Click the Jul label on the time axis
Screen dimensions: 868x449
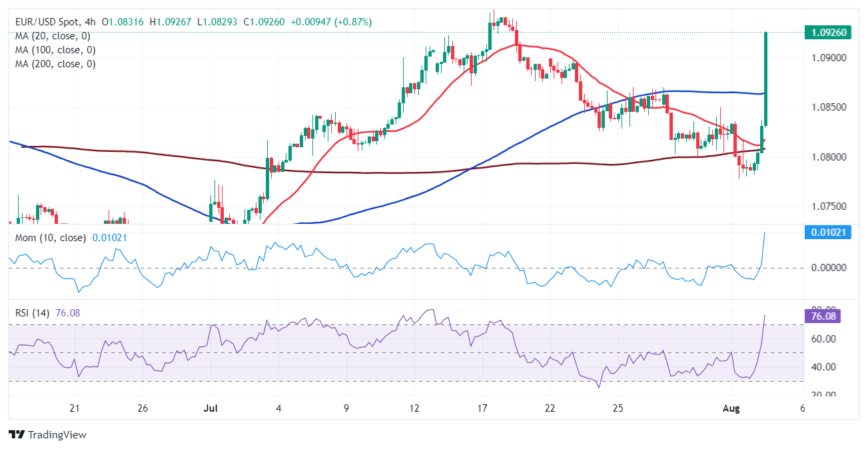coord(210,407)
